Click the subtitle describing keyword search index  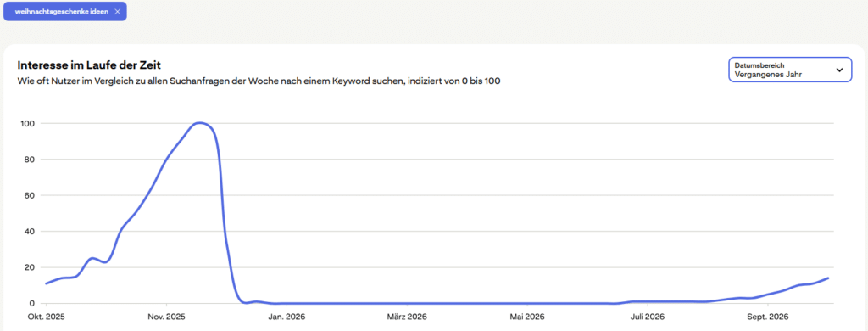pos(259,81)
